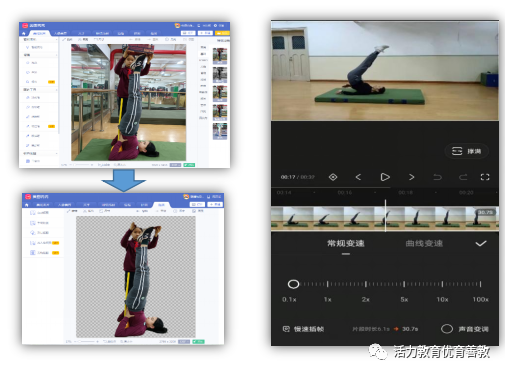The image size is (505, 374).
Task: Click home icon in top Meitu window
Action: point(23,33)
